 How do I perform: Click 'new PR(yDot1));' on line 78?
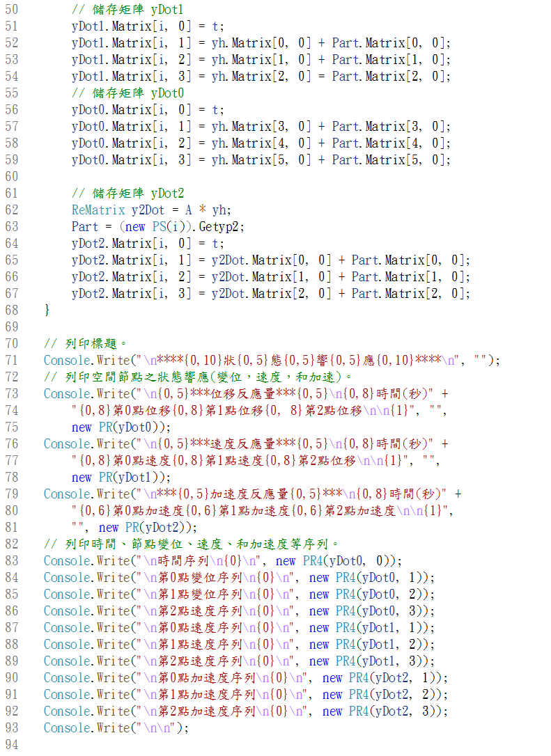121,478
